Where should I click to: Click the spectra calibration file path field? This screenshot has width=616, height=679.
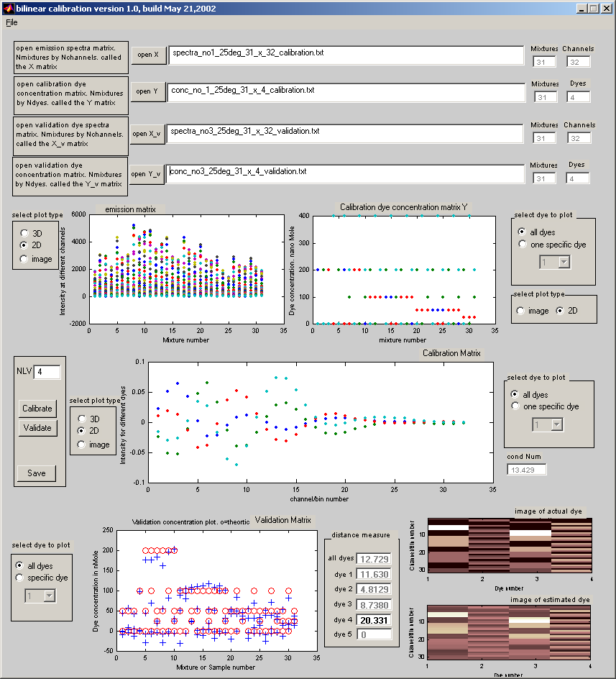346,54
